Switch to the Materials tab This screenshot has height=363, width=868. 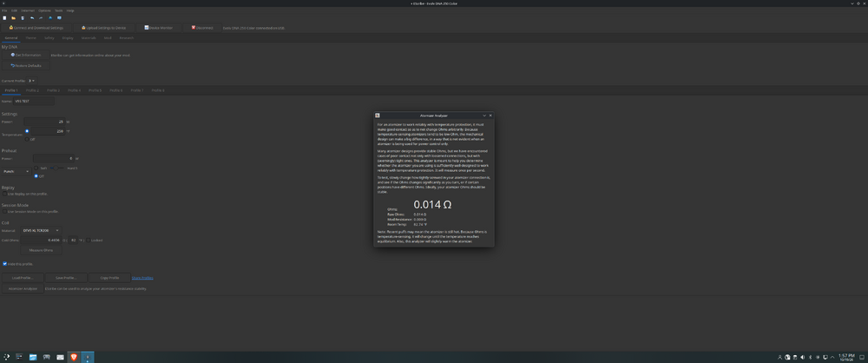click(88, 38)
